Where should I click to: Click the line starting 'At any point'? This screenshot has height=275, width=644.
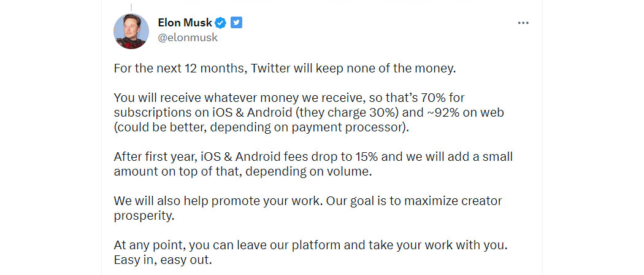pos(311,246)
